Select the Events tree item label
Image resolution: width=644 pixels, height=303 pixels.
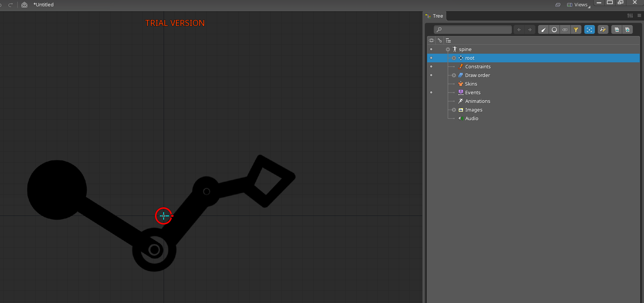[473, 93]
